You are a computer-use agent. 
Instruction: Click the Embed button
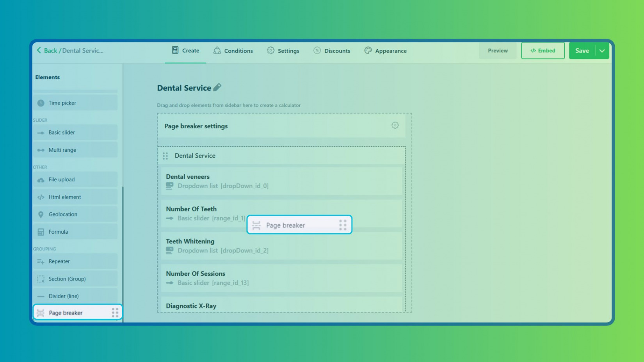[543, 51]
